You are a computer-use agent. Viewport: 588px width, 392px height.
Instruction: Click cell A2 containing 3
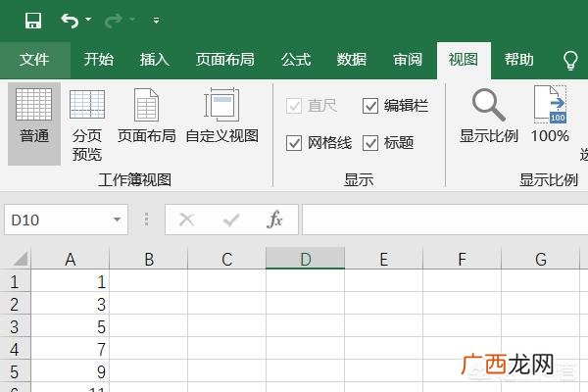pyautogui.click(x=71, y=304)
